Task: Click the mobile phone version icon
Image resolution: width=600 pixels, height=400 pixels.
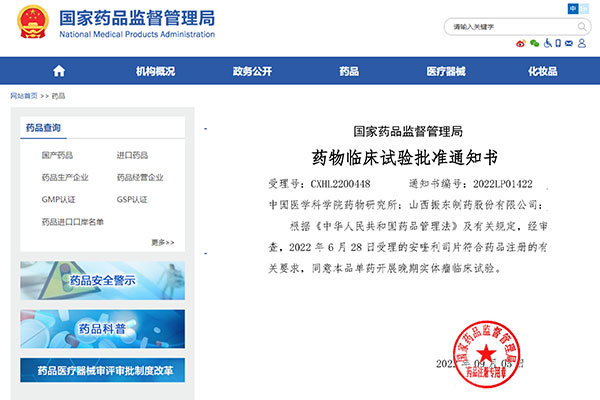Action: click(560, 44)
